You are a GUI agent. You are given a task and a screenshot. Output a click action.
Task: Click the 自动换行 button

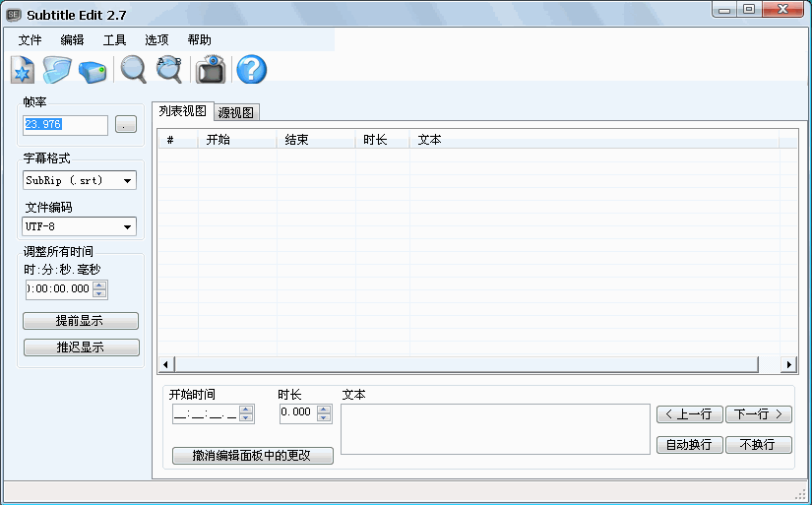(690, 444)
